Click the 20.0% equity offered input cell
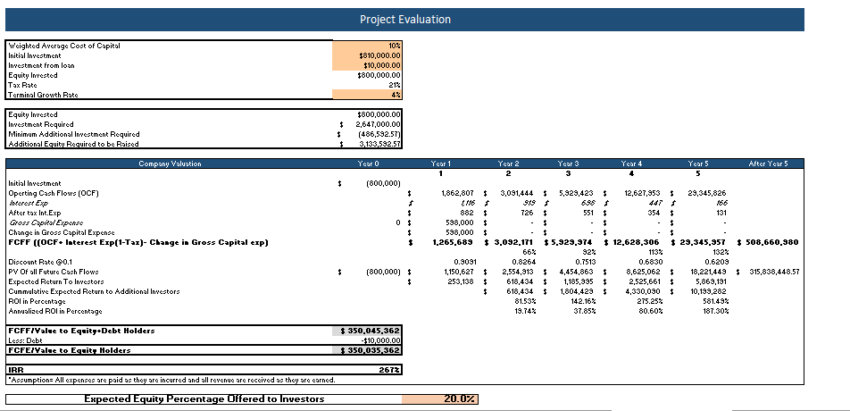Viewport: 850px width, 411px height. (x=440, y=399)
